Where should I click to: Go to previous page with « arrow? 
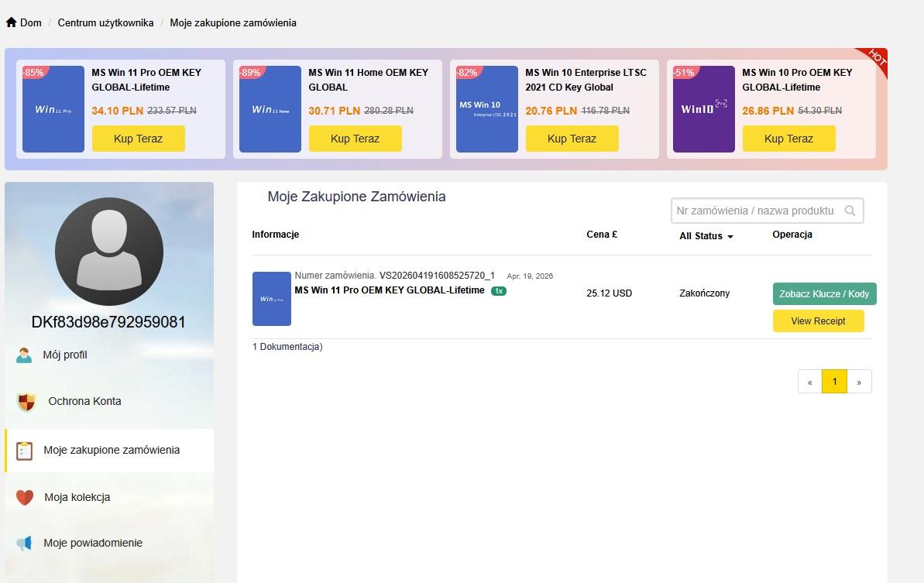pos(810,382)
